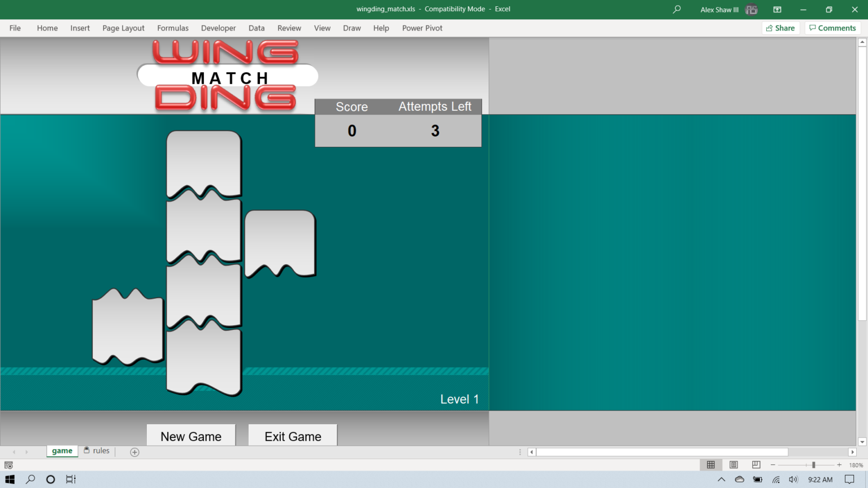Image resolution: width=868 pixels, height=488 pixels.
Task: Open the volume icon in the system tray
Action: pos(793,479)
